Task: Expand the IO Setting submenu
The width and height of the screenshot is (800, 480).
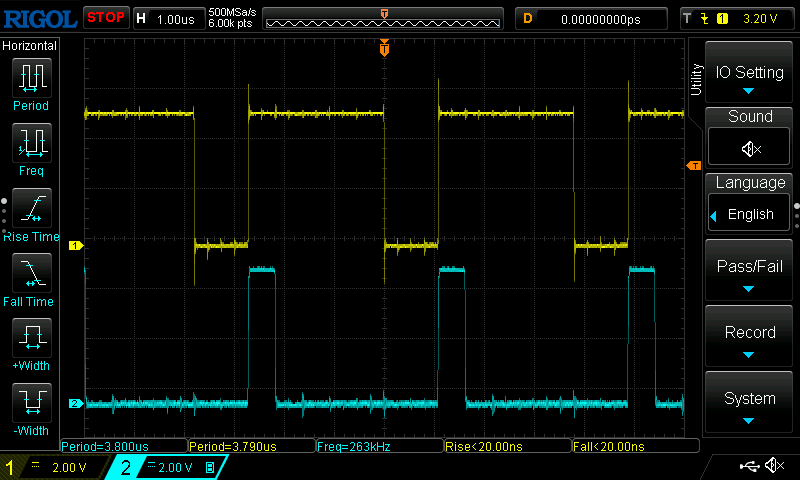Action: [749, 73]
